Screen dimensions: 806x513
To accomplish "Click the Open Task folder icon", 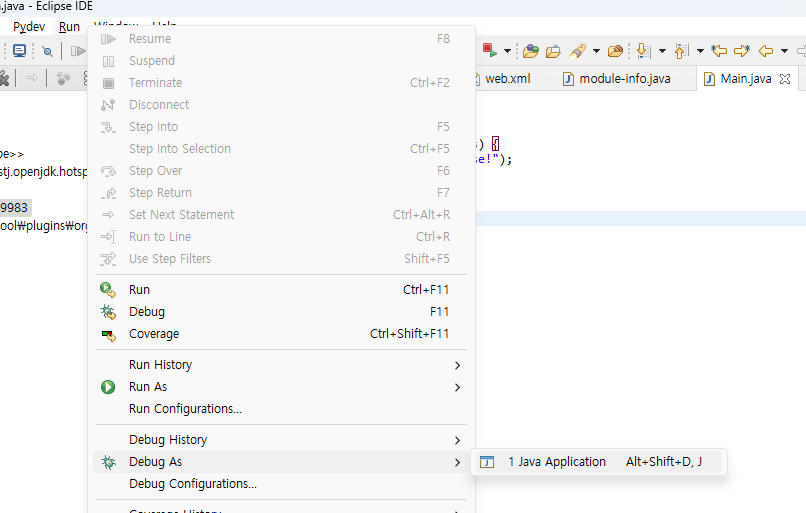I will coord(553,51).
